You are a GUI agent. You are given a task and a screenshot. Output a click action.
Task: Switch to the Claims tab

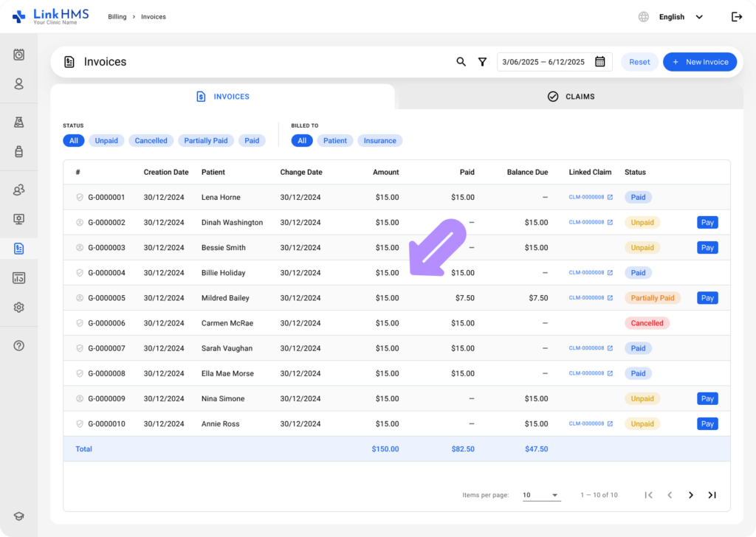tap(571, 97)
